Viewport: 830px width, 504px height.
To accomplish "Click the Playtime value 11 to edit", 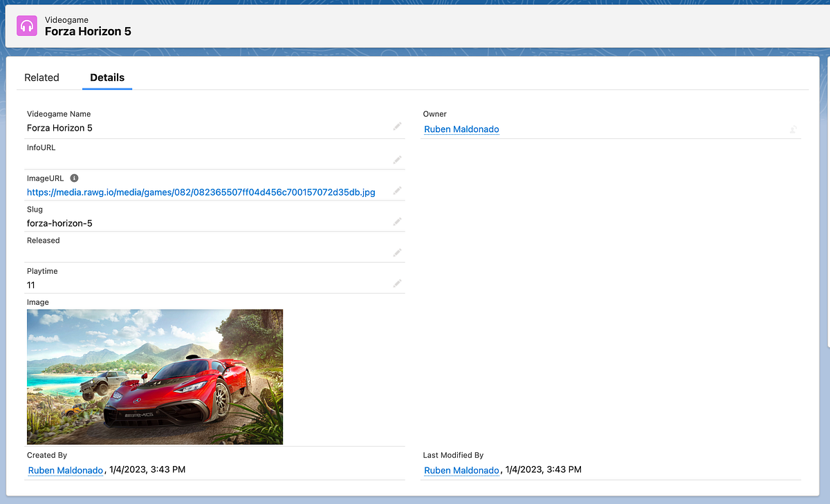I will (x=30, y=285).
